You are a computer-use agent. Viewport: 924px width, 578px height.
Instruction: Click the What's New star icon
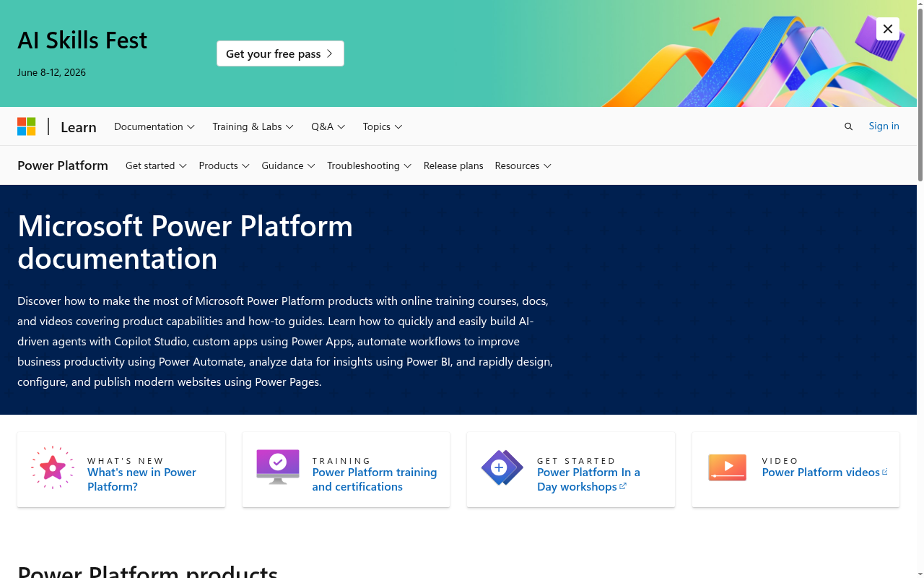pyautogui.click(x=53, y=467)
